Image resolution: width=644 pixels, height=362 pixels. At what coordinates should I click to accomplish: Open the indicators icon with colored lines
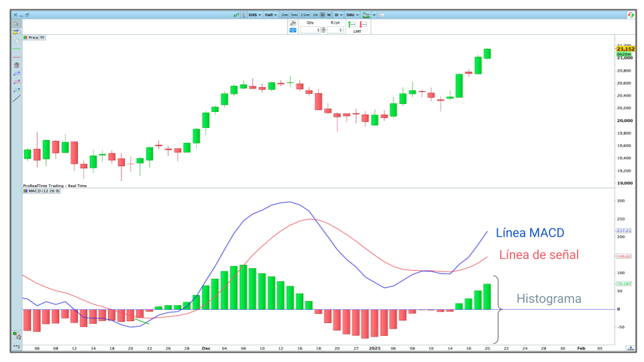[366, 15]
